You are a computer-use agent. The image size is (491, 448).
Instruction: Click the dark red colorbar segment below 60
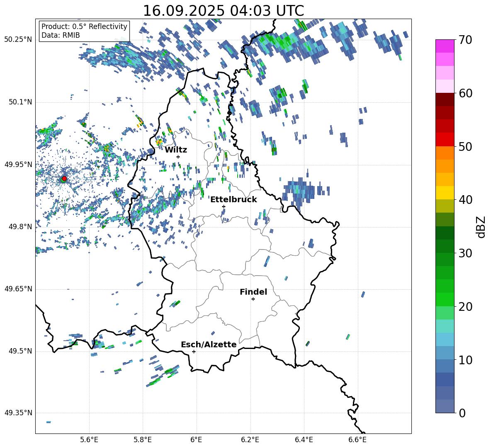(x=445, y=99)
